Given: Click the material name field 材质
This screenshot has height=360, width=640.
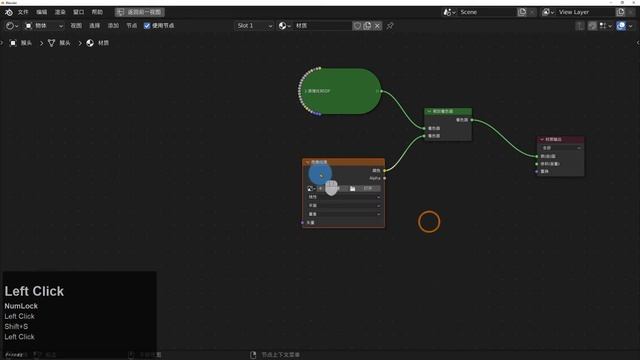Looking at the screenshot, I should tap(322, 26).
